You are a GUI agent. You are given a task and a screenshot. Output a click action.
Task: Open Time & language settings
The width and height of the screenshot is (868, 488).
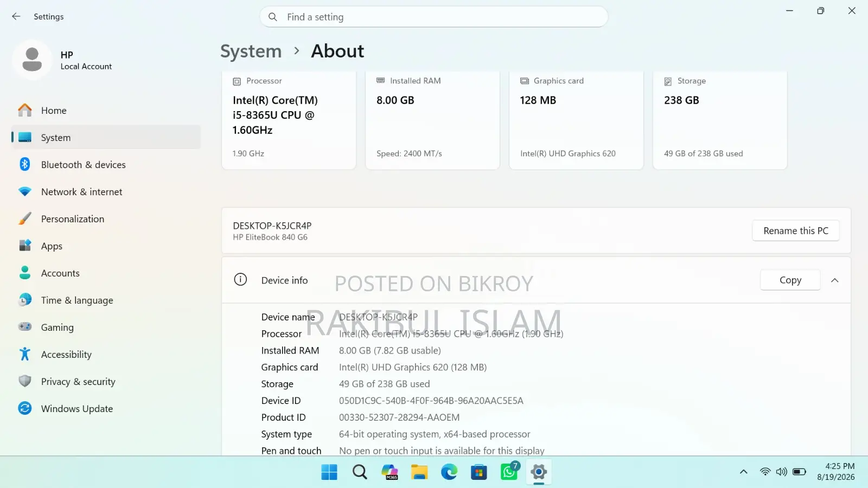[x=106, y=300]
